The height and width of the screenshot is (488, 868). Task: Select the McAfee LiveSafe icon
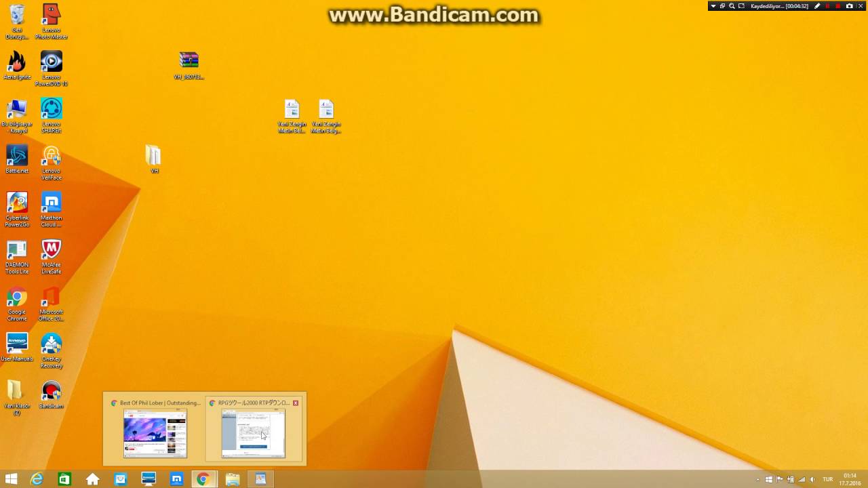point(52,257)
